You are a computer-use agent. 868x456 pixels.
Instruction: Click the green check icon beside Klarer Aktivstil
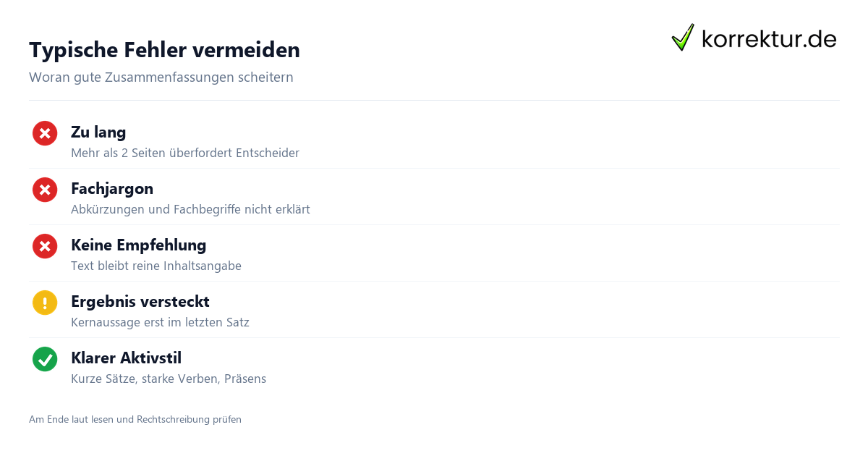pyautogui.click(x=45, y=359)
